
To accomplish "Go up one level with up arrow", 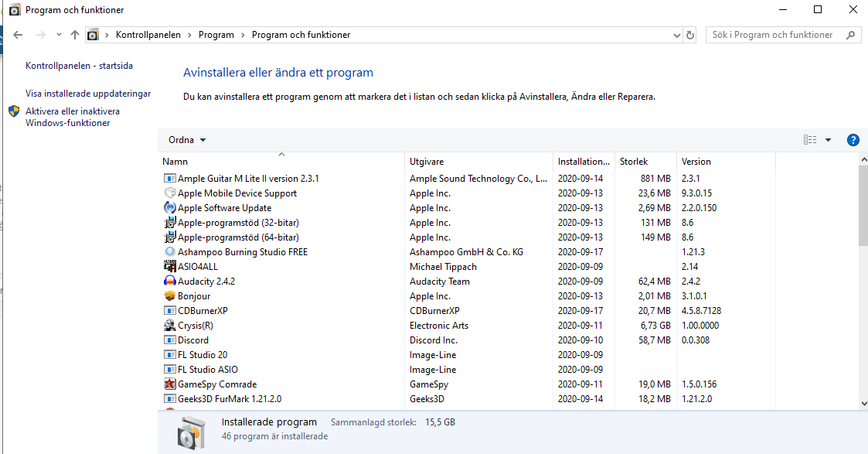I will [x=75, y=35].
